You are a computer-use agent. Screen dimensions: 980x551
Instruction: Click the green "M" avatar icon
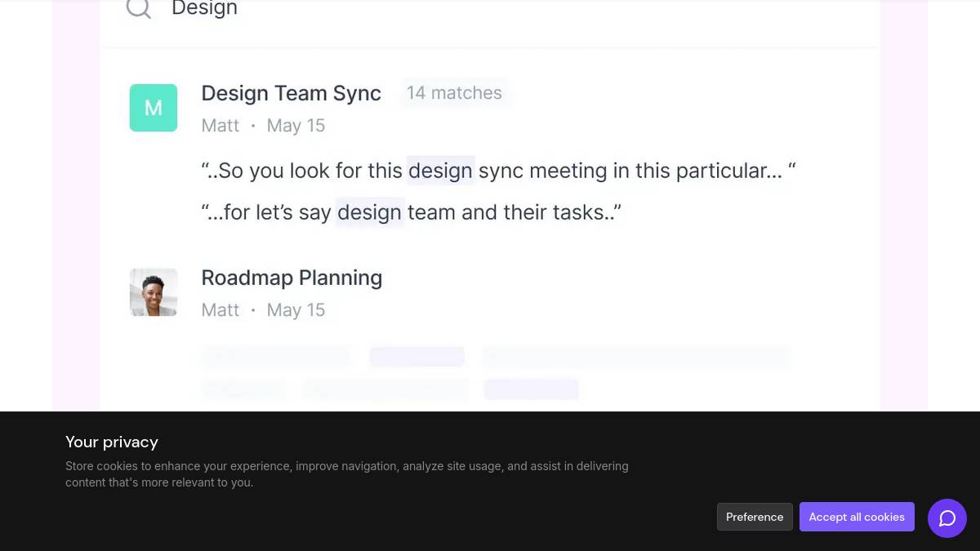coord(154,108)
